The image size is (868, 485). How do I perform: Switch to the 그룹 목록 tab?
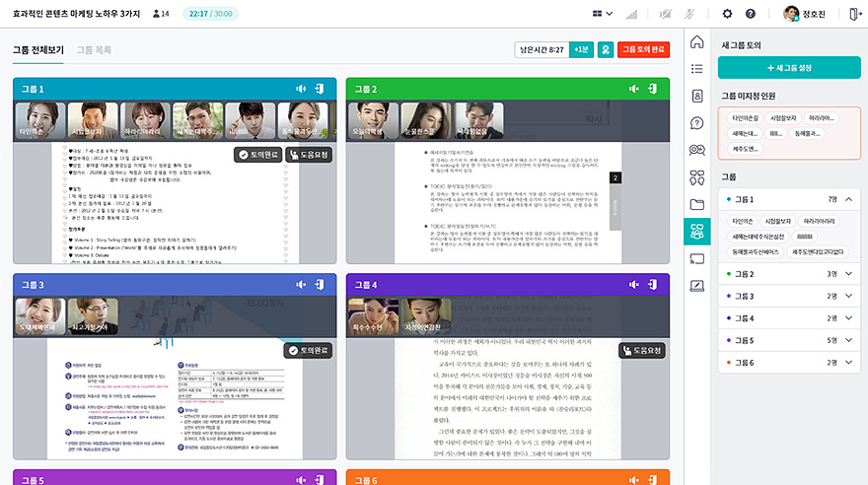point(94,49)
